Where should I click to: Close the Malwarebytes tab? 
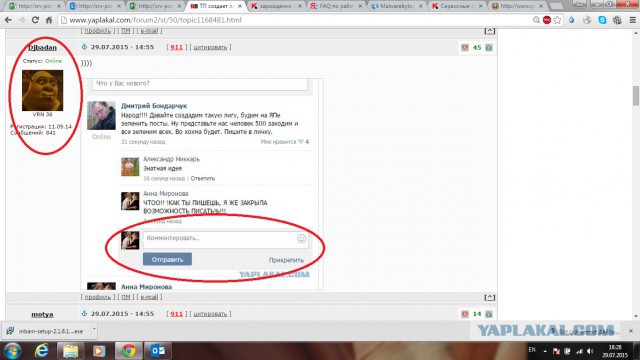[420, 6]
